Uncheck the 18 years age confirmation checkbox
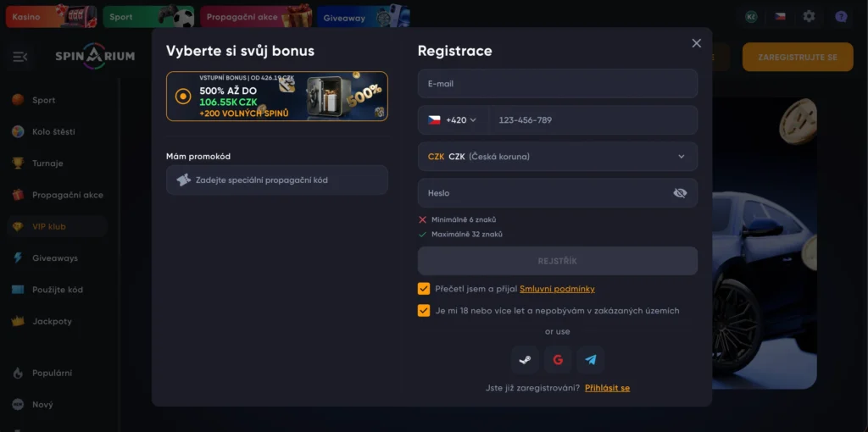 point(424,311)
